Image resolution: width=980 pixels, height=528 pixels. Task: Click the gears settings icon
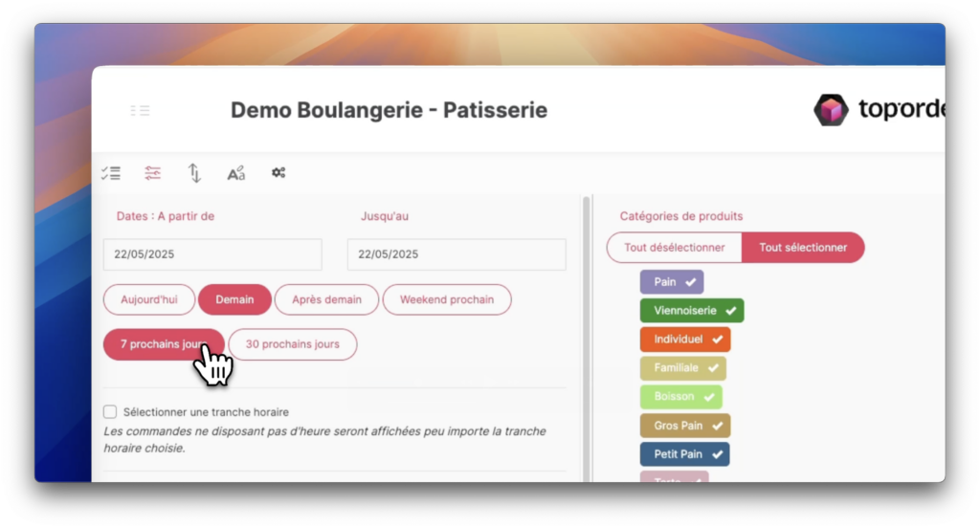coord(278,173)
